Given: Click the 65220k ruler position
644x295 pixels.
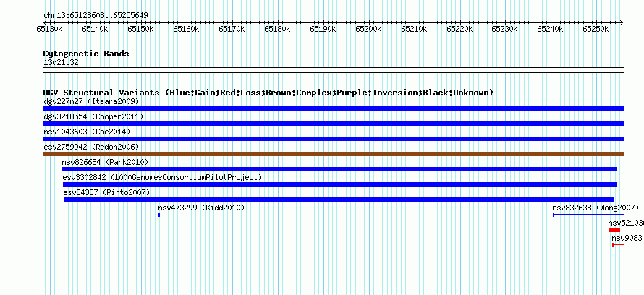Looking at the screenshot, I should click(x=459, y=29).
